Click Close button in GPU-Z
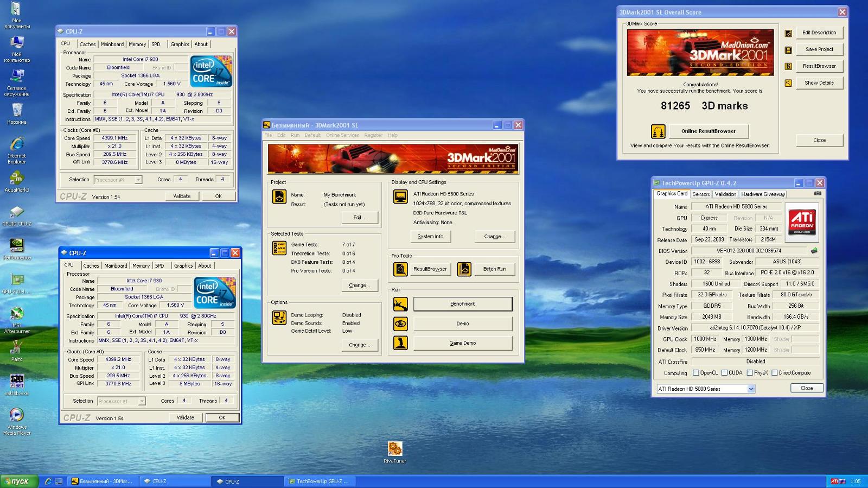This screenshot has width=868, height=488. 807,388
